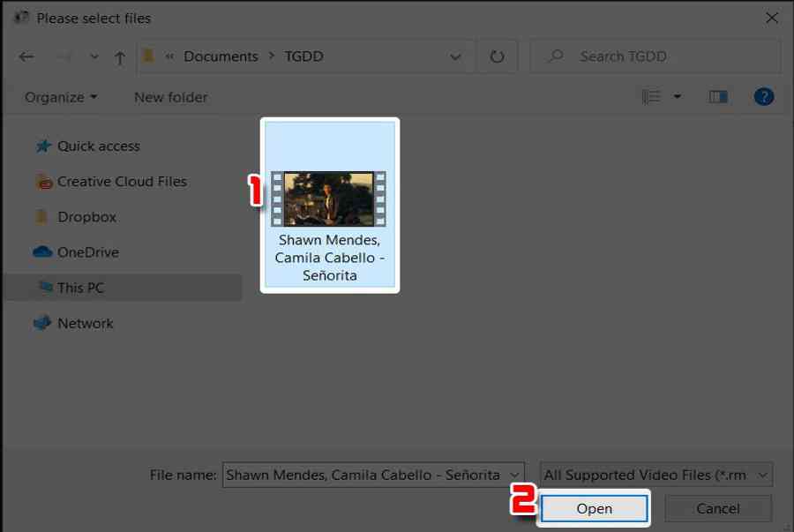Select the Señorita video thumbnail
Image resolution: width=794 pixels, height=532 pixels.
pyautogui.click(x=329, y=199)
